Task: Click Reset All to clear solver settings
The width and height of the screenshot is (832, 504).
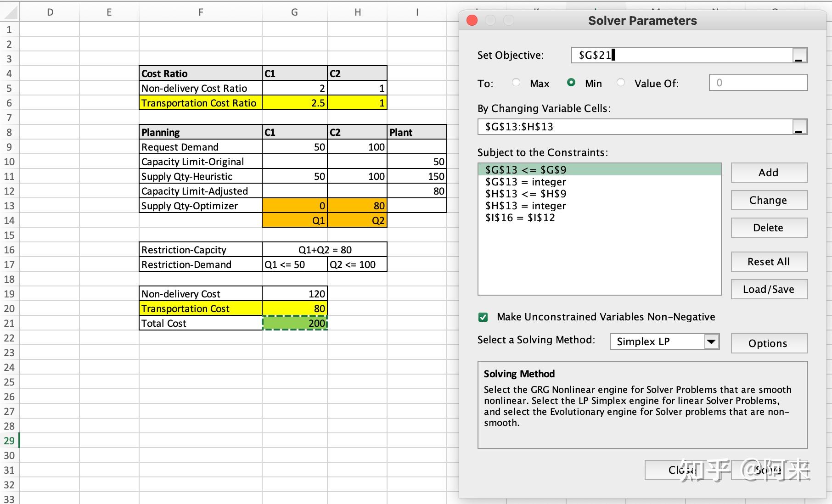Action: [769, 261]
